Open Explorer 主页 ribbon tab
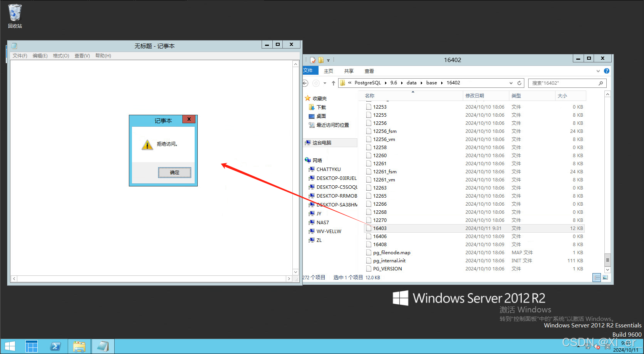This screenshot has width=644, height=354. 329,71
